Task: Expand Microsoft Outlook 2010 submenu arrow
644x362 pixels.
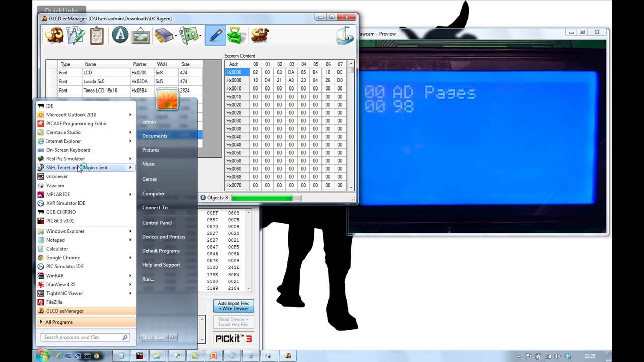Action: tap(130, 115)
